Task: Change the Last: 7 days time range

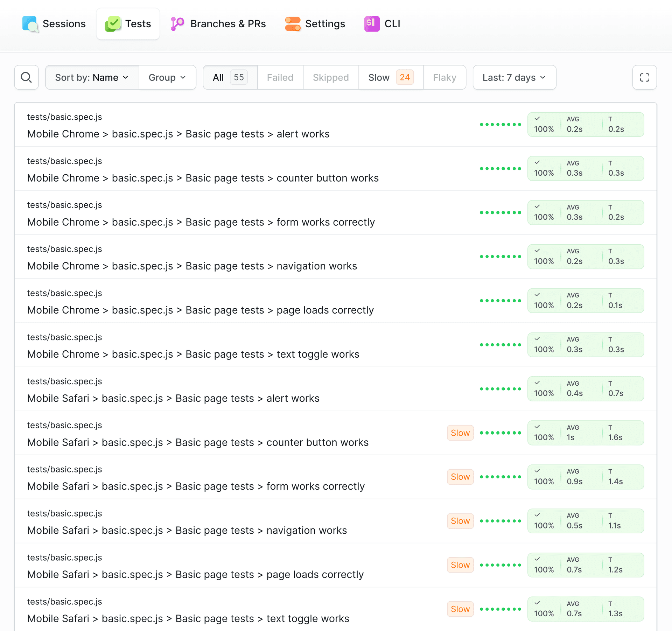Action: pos(514,77)
